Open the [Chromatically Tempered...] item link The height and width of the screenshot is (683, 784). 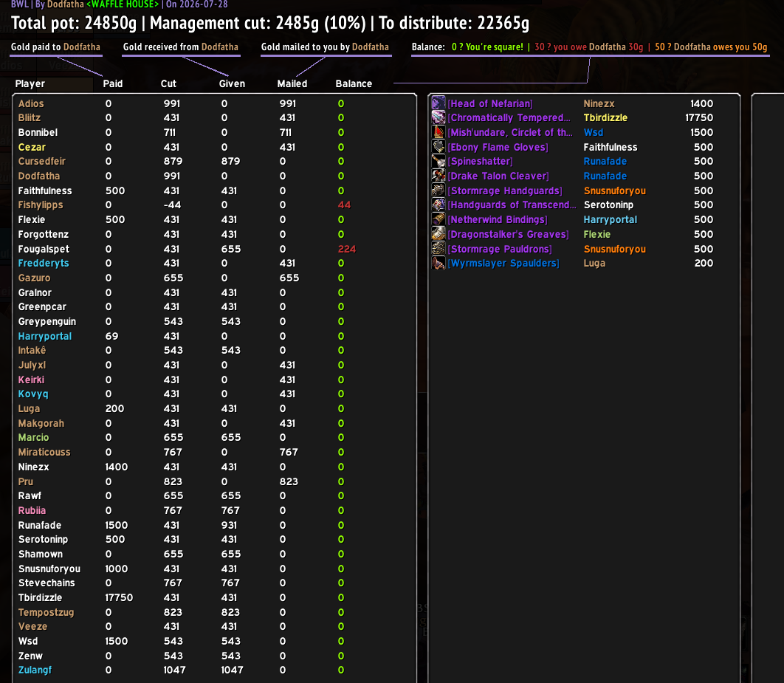click(509, 118)
